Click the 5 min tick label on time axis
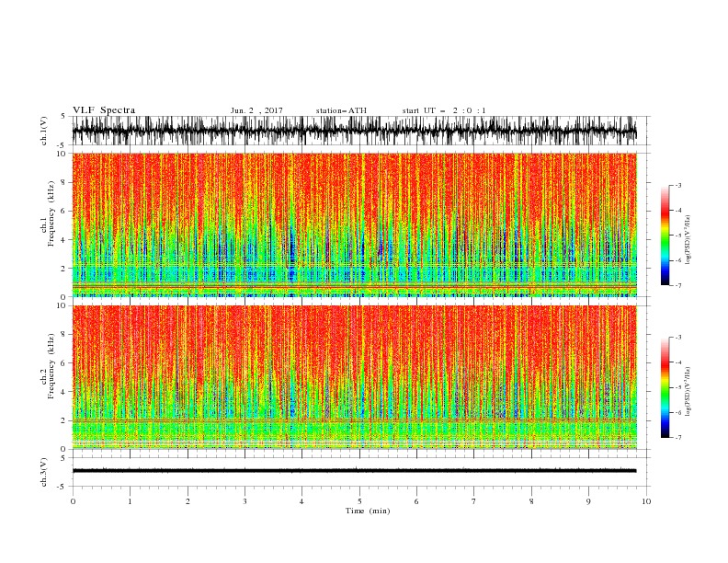 [x=359, y=501]
